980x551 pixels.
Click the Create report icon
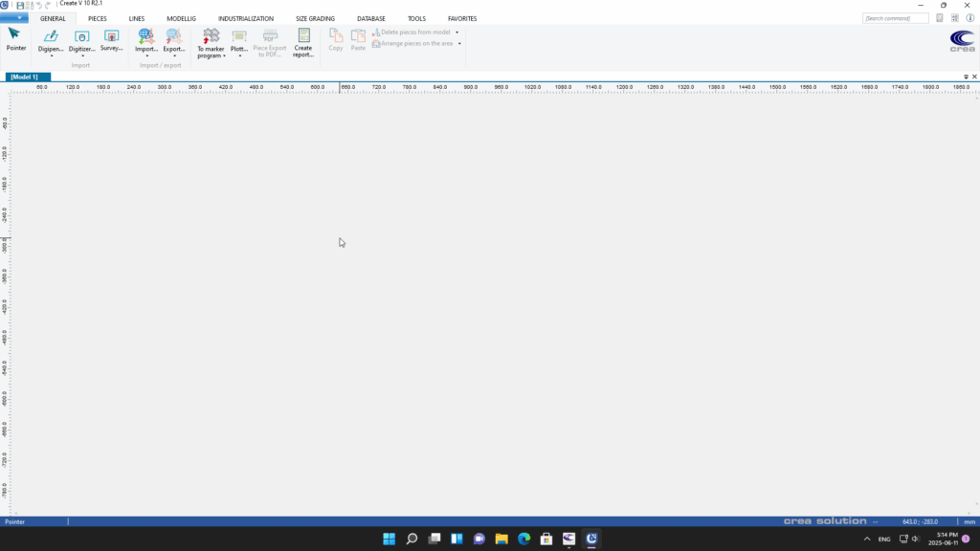click(303, 35)
